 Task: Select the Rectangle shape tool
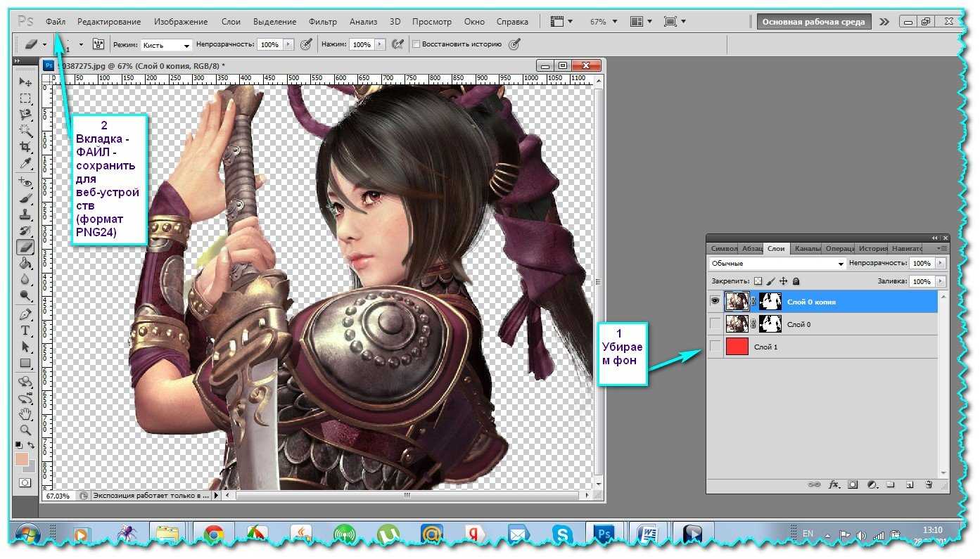pos(25,364)
